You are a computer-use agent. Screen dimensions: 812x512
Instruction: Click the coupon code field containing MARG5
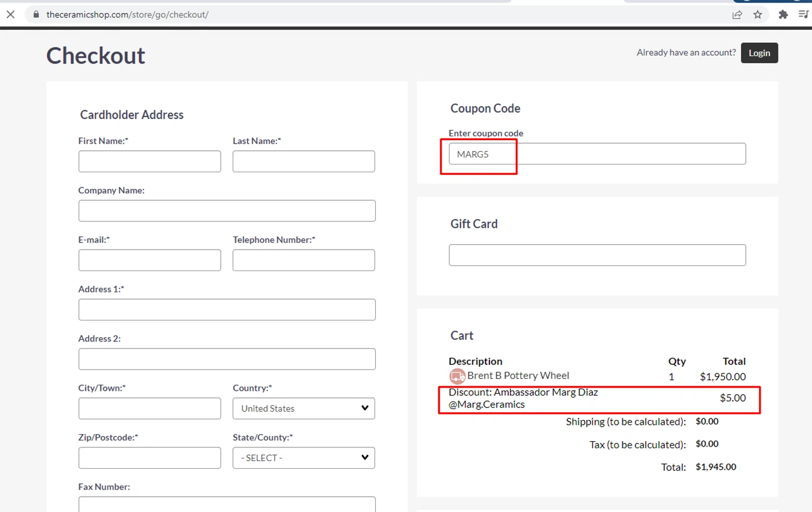tap(597, 154)
